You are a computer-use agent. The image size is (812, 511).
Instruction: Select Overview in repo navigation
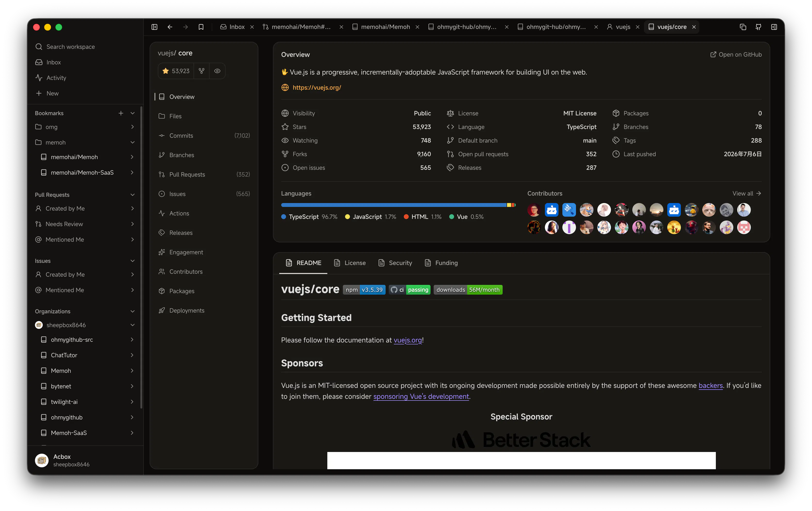tap(204, 97)
